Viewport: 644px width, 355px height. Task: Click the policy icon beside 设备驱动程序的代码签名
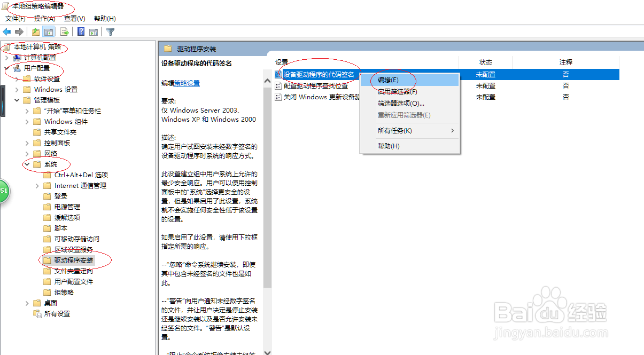coord(278,74)
